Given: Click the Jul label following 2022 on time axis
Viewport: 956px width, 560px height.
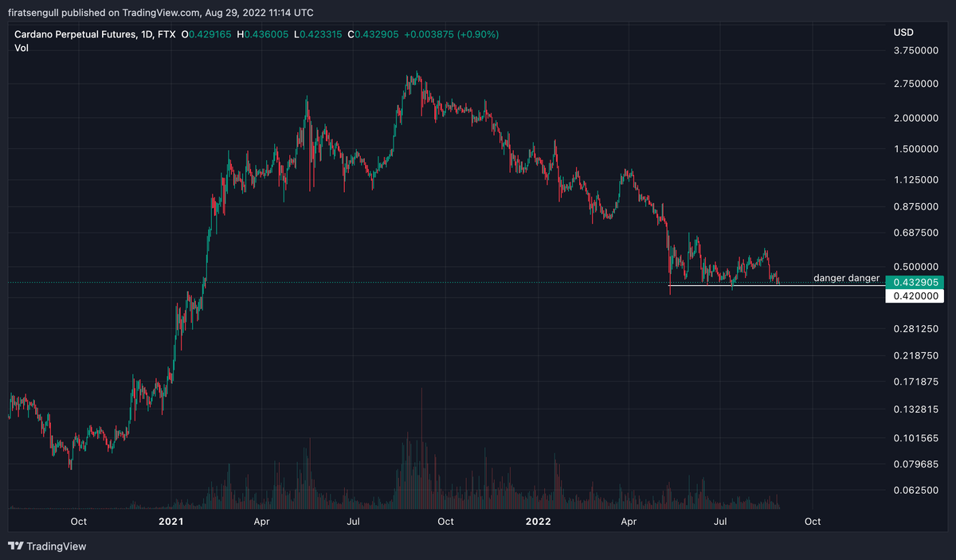Looking at the screenshot, I should (x=721, y=522).
